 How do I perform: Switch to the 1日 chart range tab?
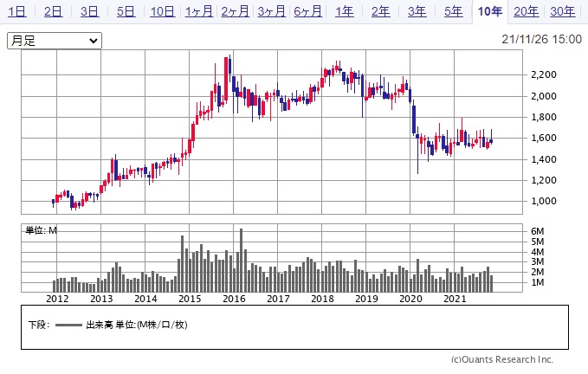click(16, 11)
